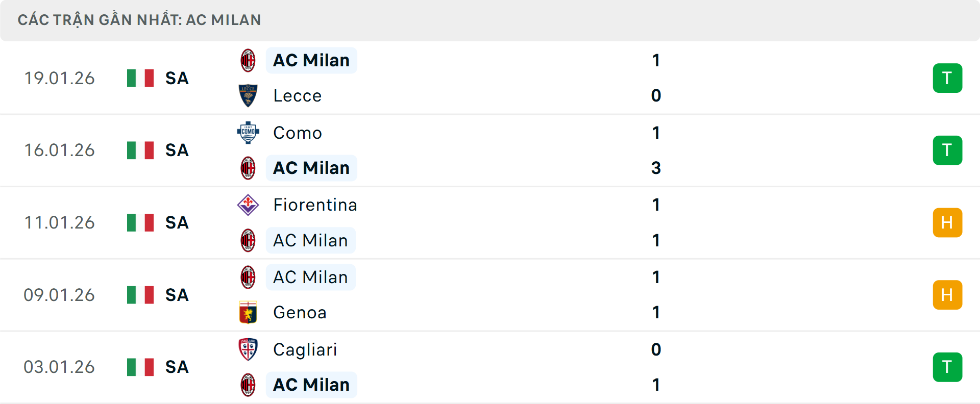Click the Fiorentina team name link
The height and width of the screenshot is (404, 980).
pyautogui.click(x=315, y=205)
